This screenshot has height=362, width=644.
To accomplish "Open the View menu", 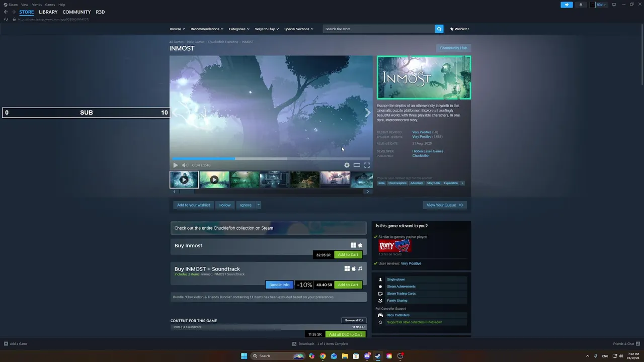I will (x=25, y=5).
